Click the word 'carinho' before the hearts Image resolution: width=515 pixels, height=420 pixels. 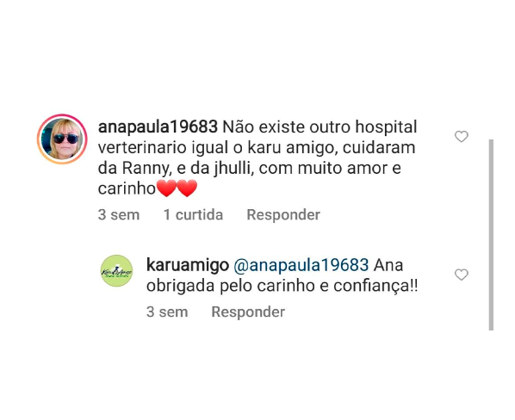coord(127,188)
